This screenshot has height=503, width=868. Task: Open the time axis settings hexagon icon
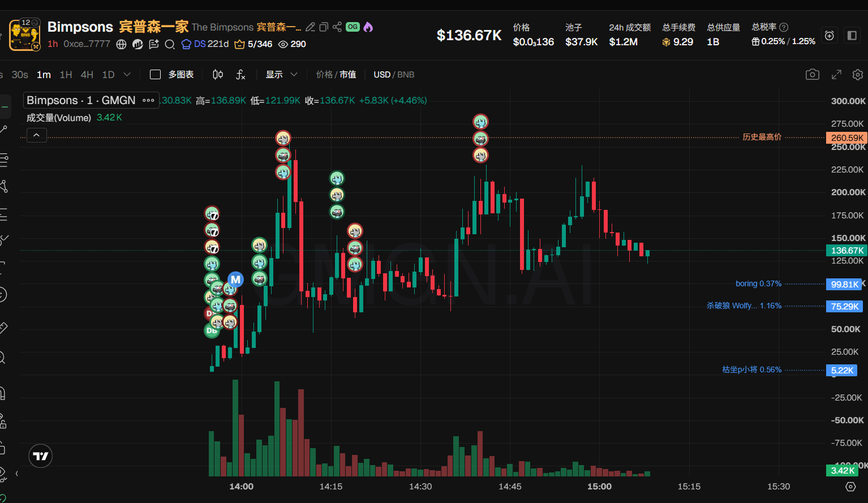point(850,487)
